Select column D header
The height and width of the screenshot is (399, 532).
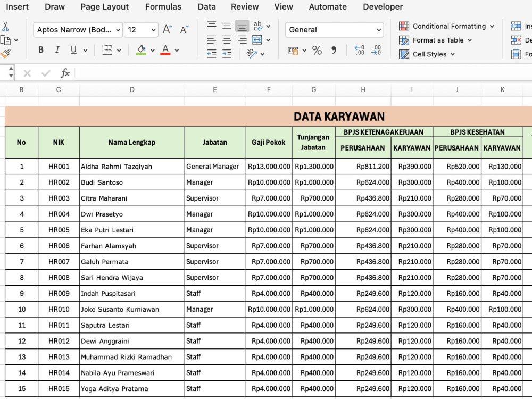(132, 89)
